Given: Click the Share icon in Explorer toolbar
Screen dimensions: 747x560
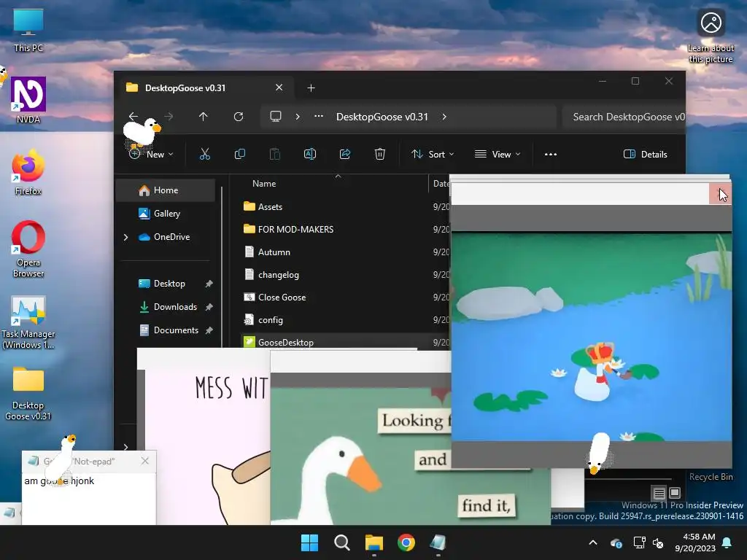Looking at the screenshot, I should point(345,154).
